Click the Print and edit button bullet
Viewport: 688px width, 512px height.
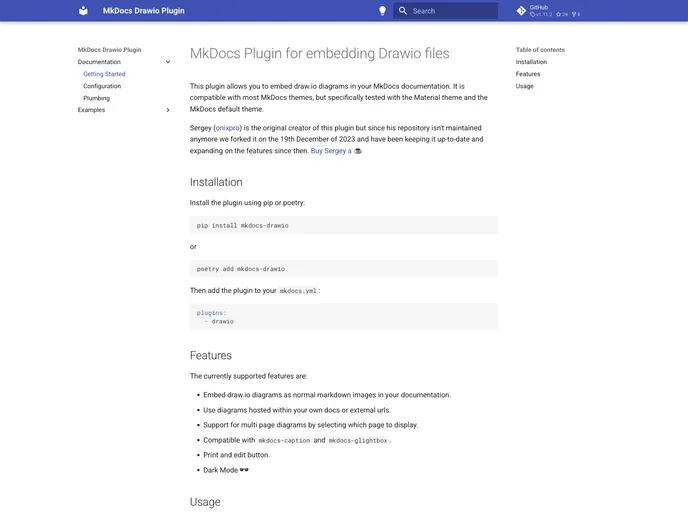[236, 455]
